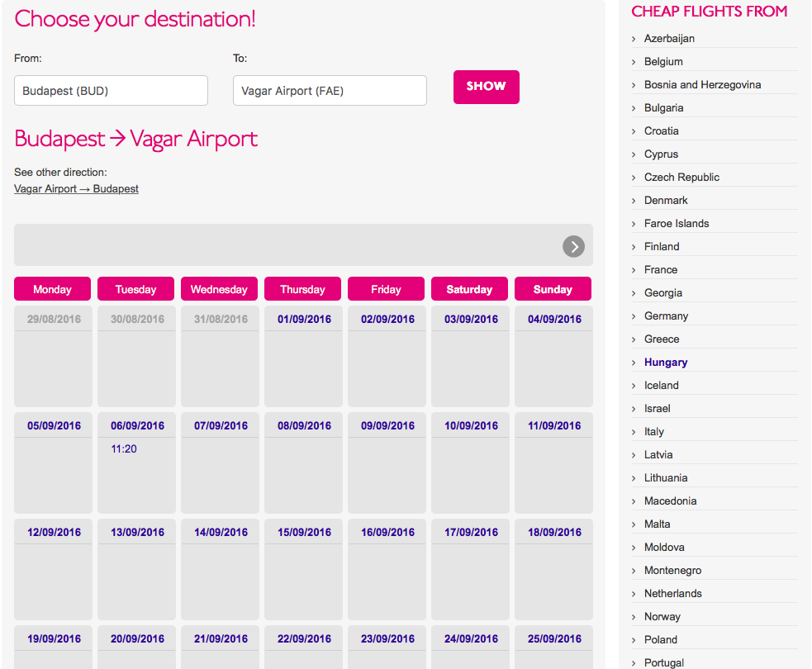Open the Vagar Airport → Budapest link
This screenshot has height=669, width=812.
click(x=76, y=189)
